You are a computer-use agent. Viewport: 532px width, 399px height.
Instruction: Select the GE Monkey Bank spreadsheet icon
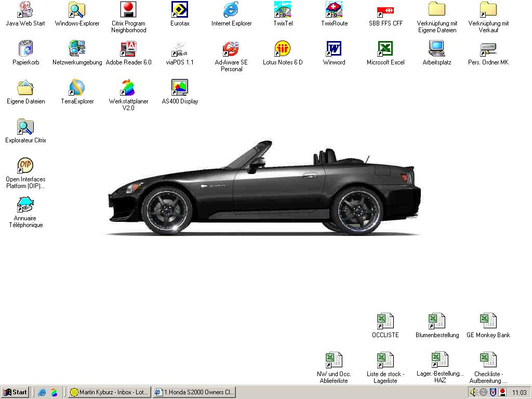pos(488,322)
